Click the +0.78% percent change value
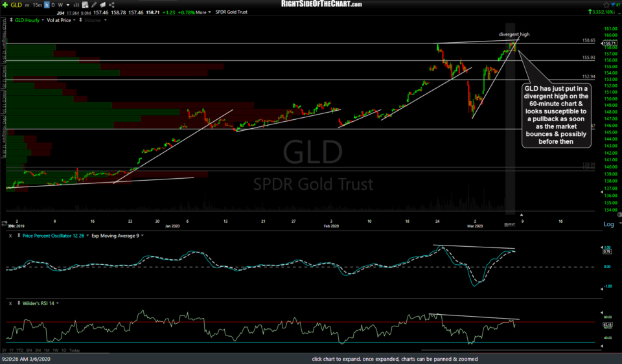The height and width of the screenshot is (364, 622). pyautogui.click(x=186, y=12)
